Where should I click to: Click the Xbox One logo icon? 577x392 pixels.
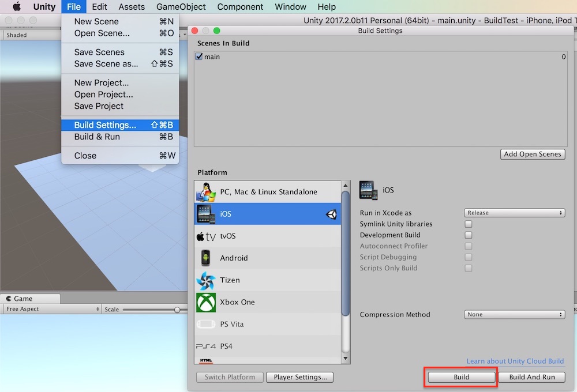(x=206, y=302)
